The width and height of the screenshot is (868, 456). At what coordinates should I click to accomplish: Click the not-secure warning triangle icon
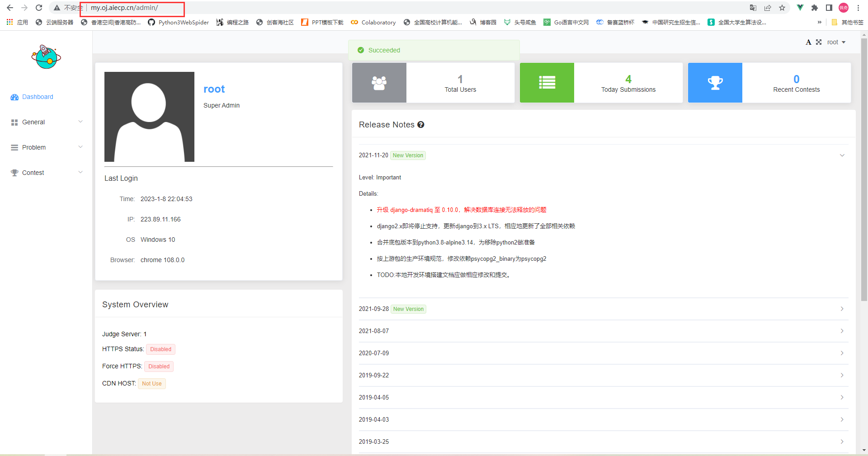tap(57, 8)
